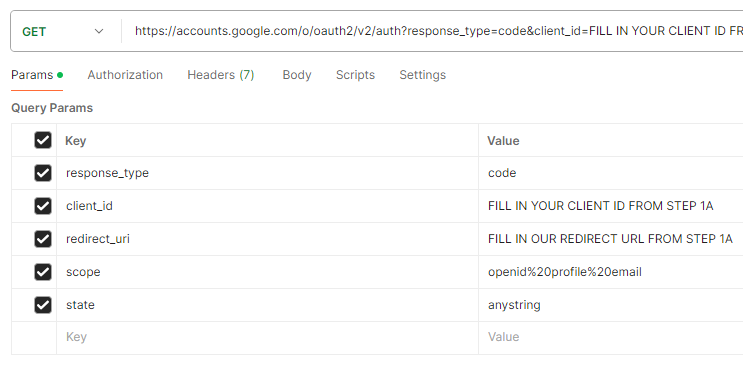Viewport: 743px width, 373px height.
Task: Switch to the Authorization tab
Action: [125, 75]
